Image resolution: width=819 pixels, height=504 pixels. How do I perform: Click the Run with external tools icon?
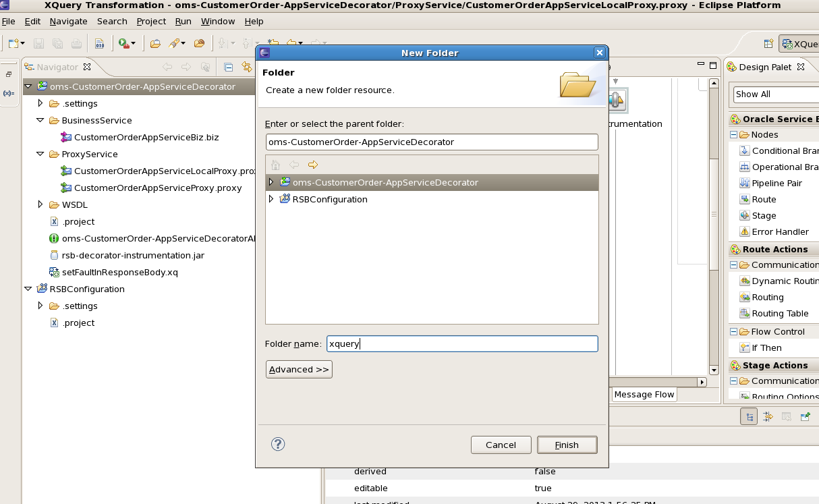(123, 44)
